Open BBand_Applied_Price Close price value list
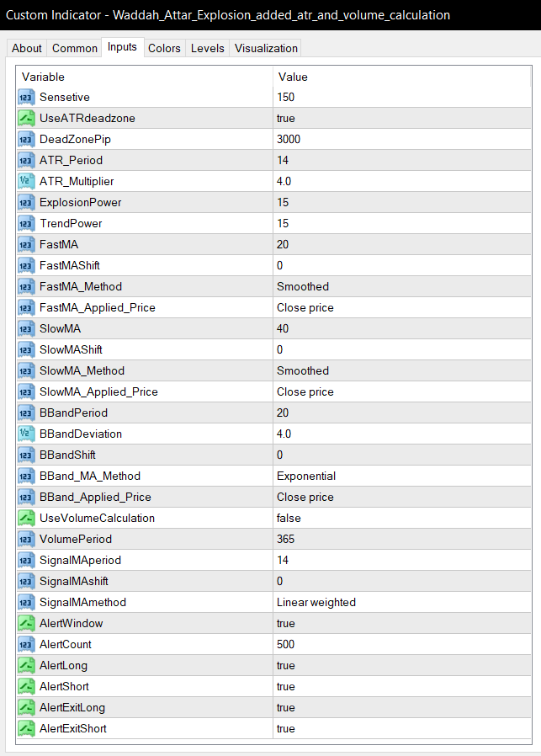The image size is (541, 756). click(x=402, y=497)
